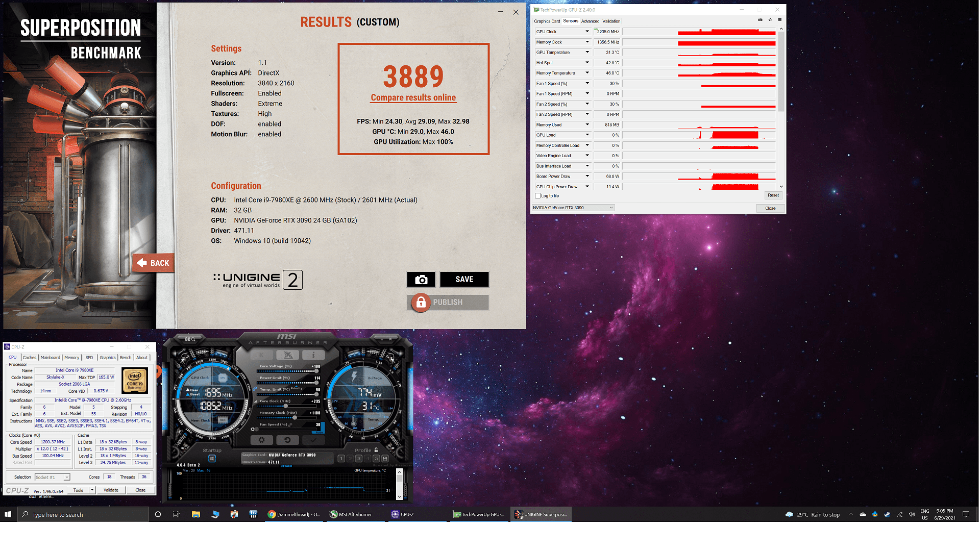The width and height of the screenshot is (980, 551).
Task: Click Compare results online link
Action: tap(413, 97)
